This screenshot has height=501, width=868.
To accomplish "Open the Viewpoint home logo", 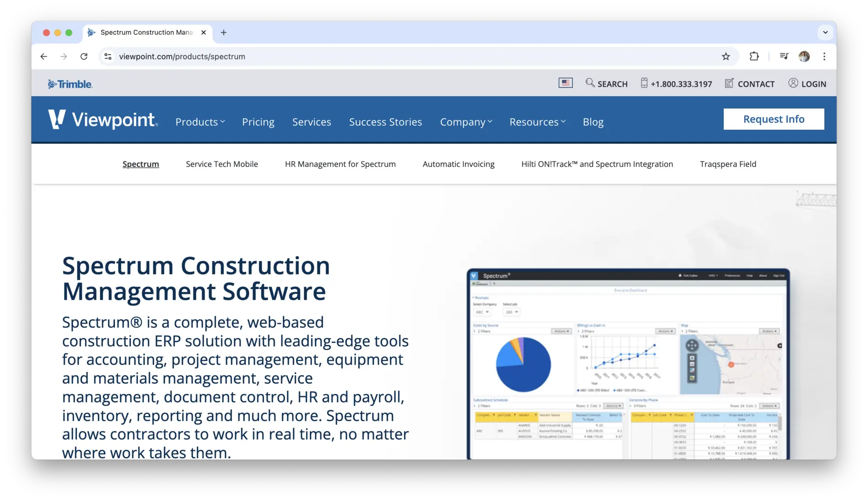I will pos(103,120).
